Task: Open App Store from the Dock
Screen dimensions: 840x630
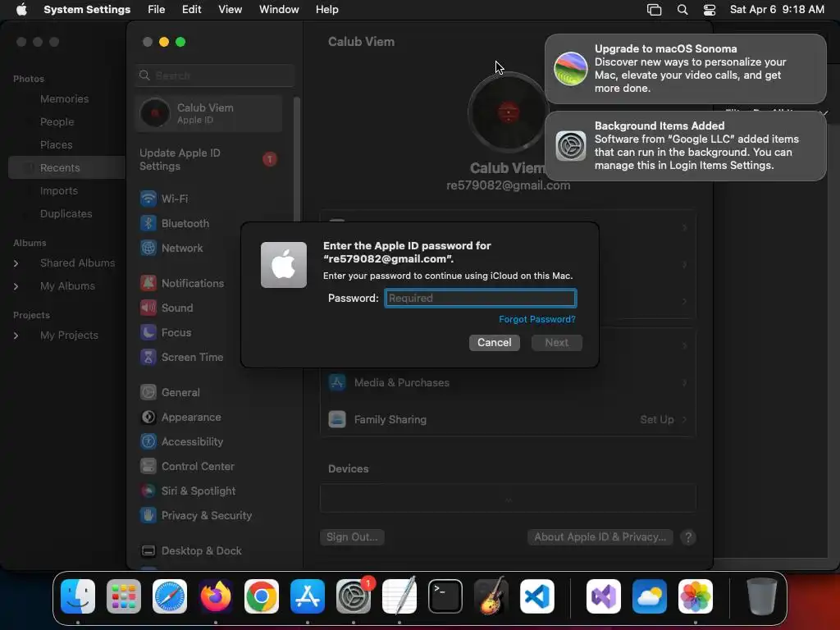Action: click(308, 596)
